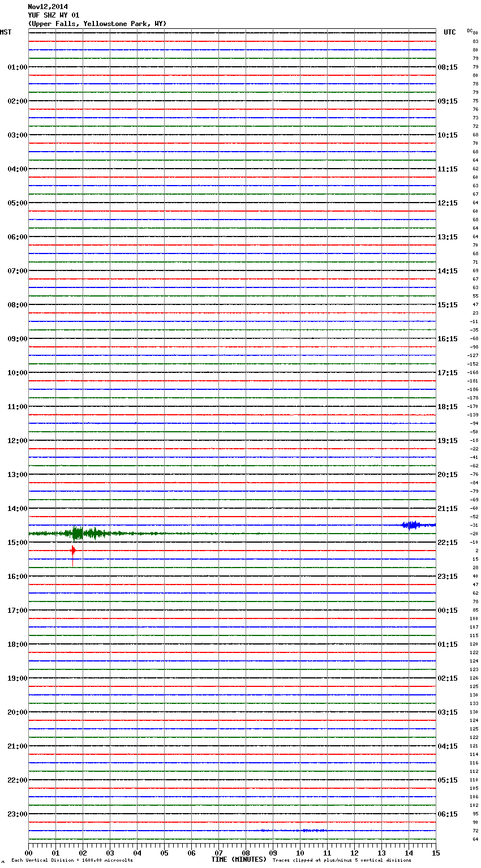Image resolution: width=481 pixels, height=868 pixels.
Task: Click the 08:15 UTC time label
Action: tap(448, 67)
